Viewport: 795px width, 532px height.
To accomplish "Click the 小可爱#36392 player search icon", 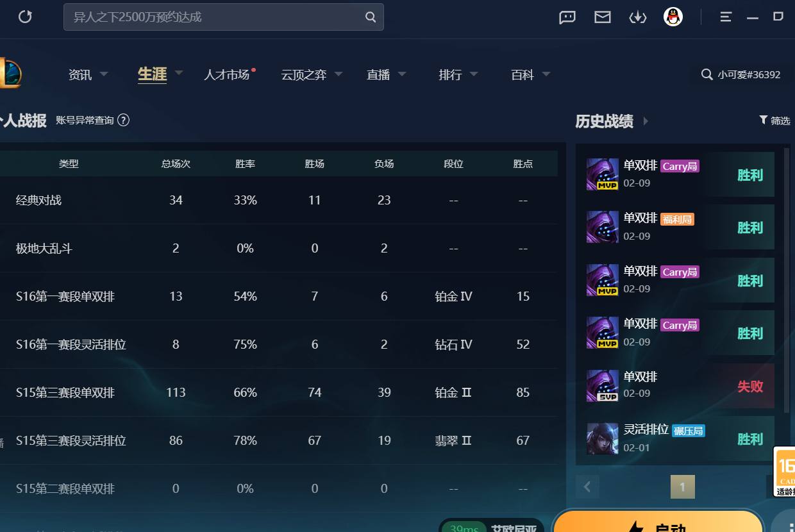I will (x=707, y=74).
